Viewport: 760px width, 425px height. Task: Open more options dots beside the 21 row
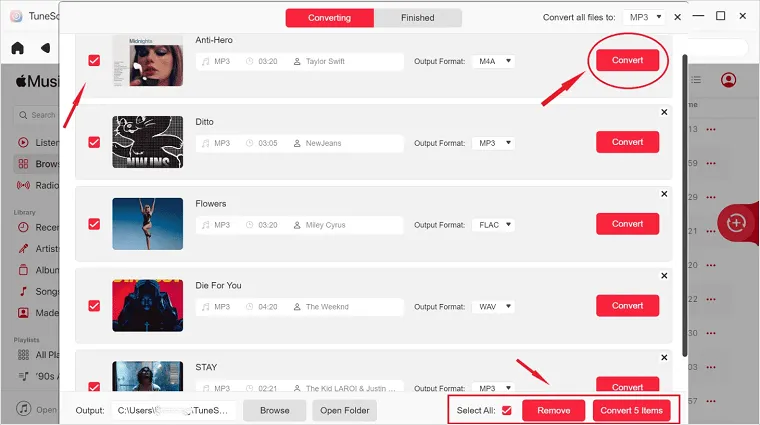pyautogui.click(x=711, y=231)
